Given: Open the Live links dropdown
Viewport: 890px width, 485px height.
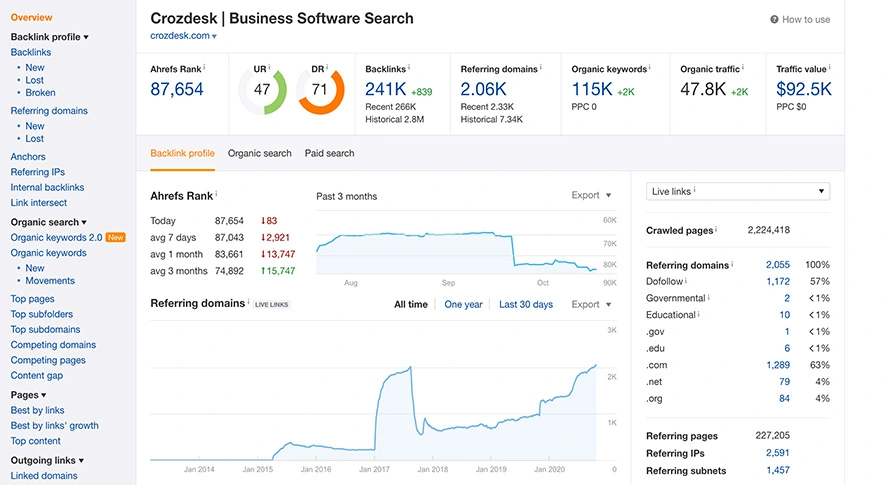Looking at the screenshot, I should 737,191.
